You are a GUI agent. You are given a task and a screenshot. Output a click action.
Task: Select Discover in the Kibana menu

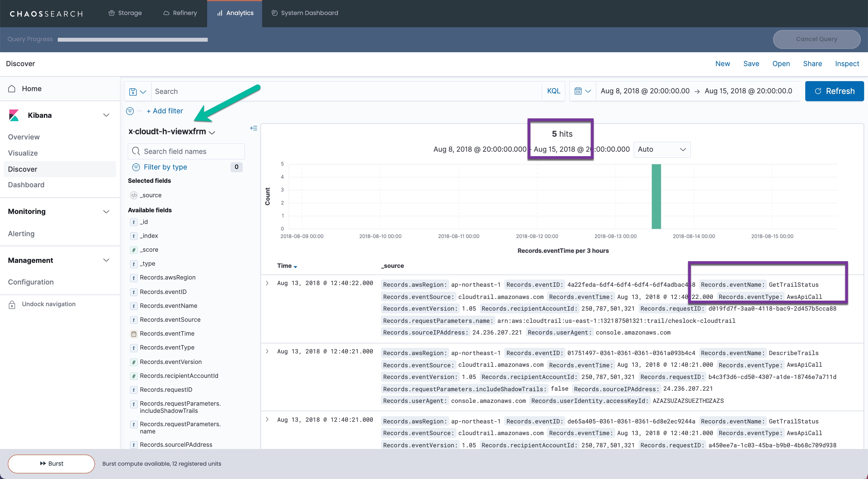pos(59,169)
